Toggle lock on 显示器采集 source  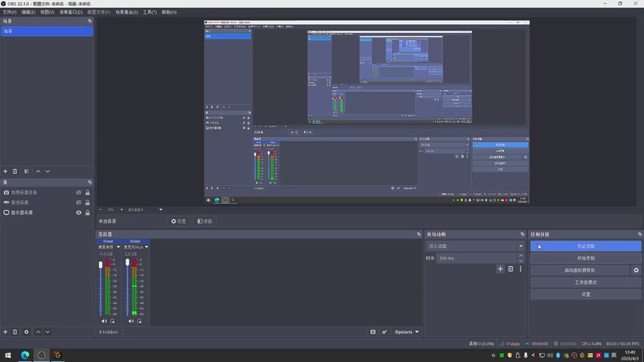(x=88, y=212)
